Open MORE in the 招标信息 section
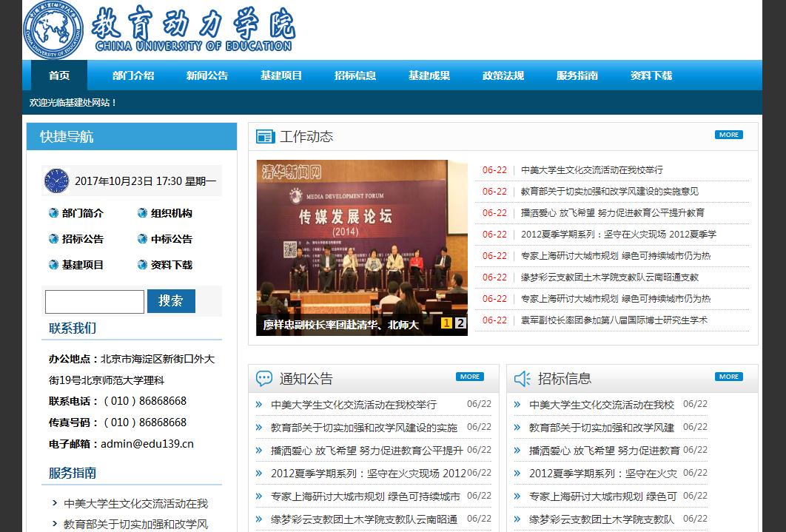This screenshot has height=532, width=786. pos(728,377)
